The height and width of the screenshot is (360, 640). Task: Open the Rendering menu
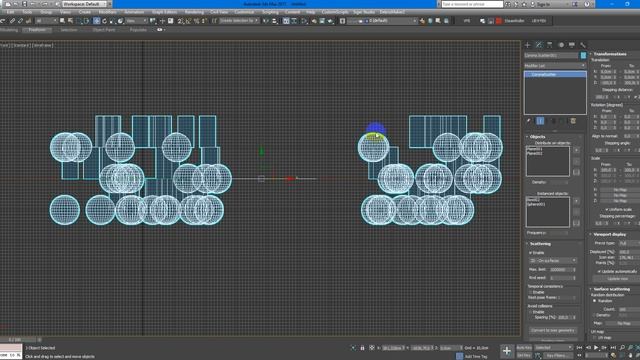pyautogui.click(x=194, y=12)
